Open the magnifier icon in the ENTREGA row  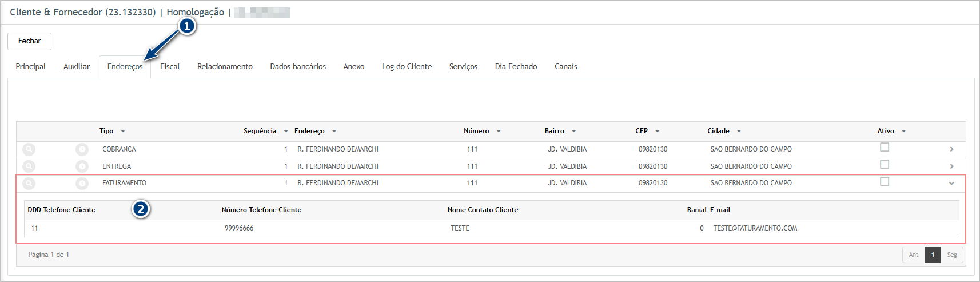(29, 166)
